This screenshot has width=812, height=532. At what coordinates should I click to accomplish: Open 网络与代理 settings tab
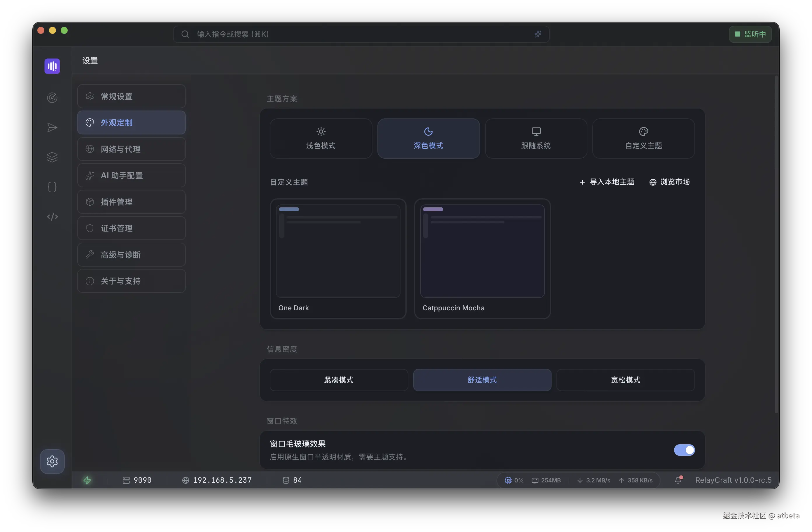pos(131,149)
